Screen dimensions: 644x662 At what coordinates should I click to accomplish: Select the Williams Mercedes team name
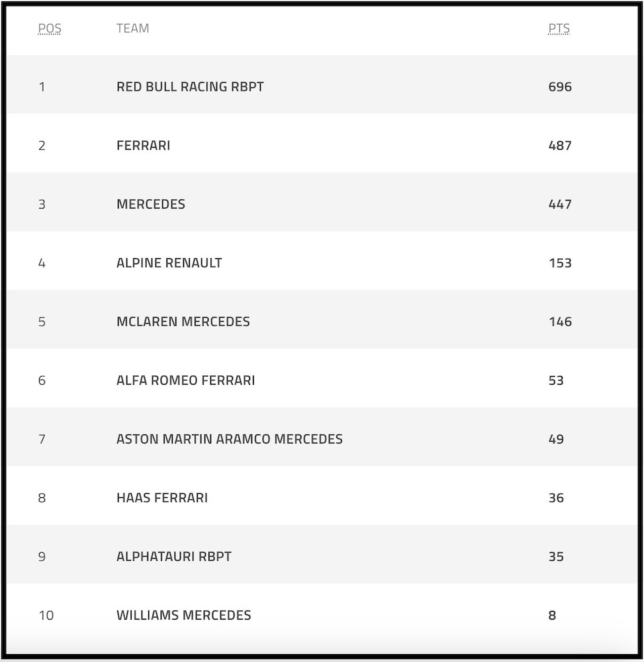[183, 615]
